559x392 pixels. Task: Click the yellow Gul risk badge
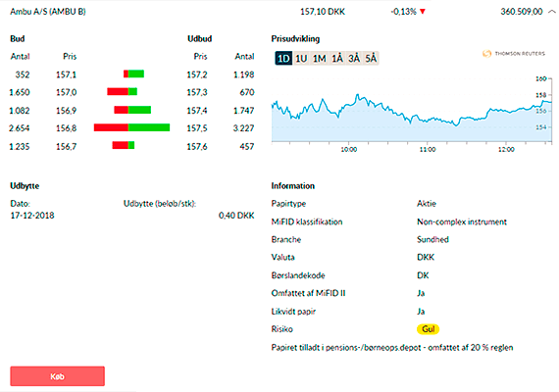[428, 329]
